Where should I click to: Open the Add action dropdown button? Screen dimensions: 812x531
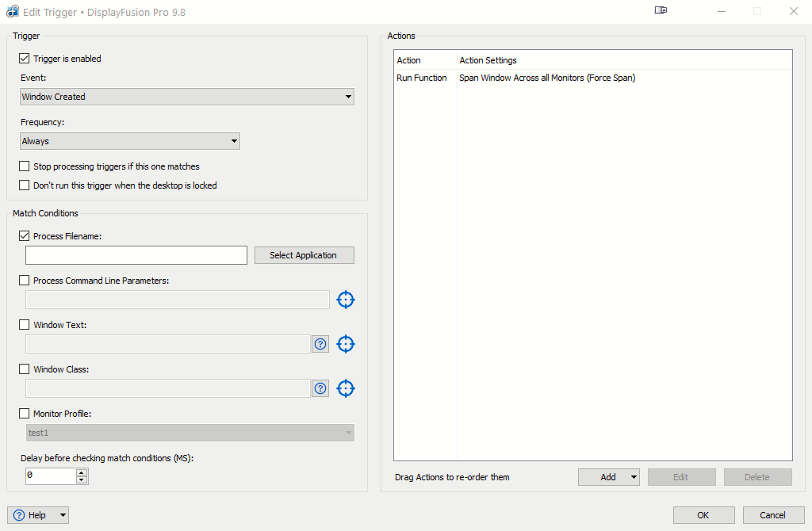tap(608, 477)
